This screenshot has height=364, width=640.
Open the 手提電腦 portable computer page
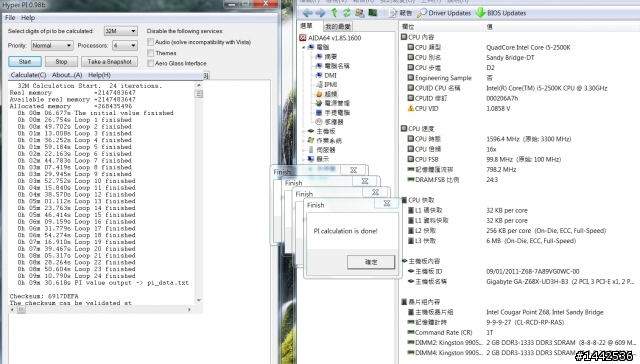[x=333, y=113]
